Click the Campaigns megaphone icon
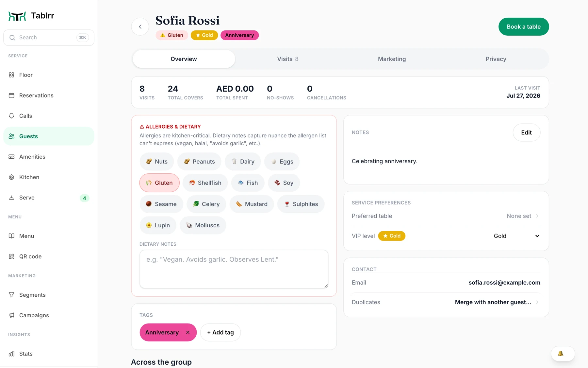Image resolution: width=588 pixels, height=368 pixels. coord(11,315)
